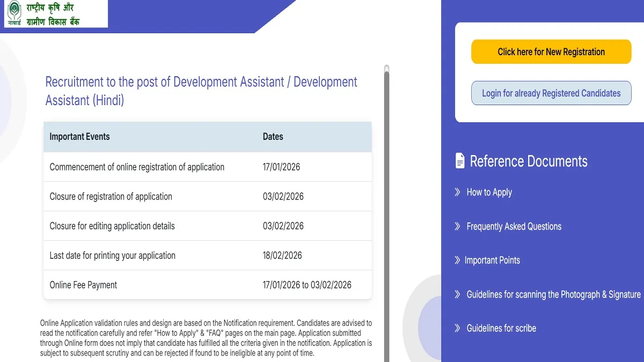Click the chevron icon before Frequently Asked Questions
Viewport: 644px width, 362px height.
click(x=457, y=226)
